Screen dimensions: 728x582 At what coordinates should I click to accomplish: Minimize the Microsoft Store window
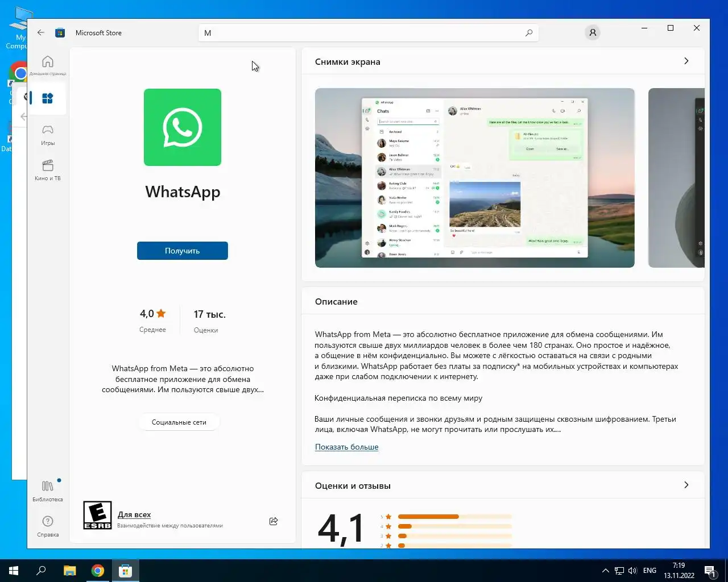(x=644, y=28)
